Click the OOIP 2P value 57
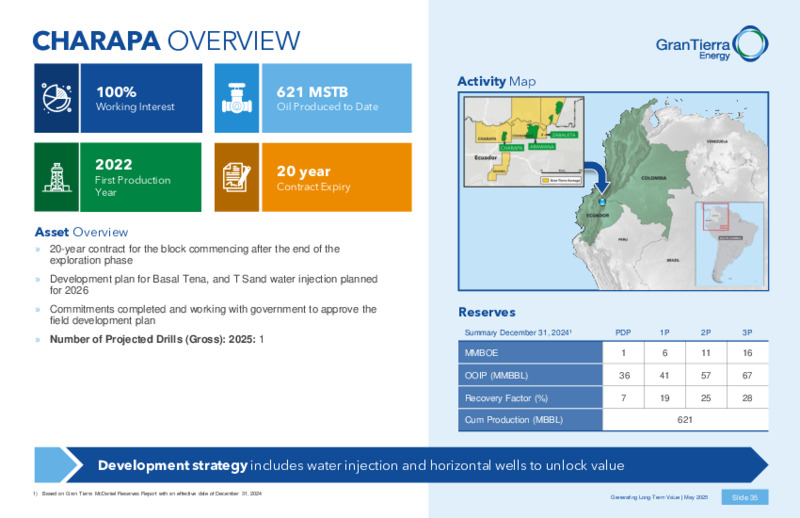Viewport: 800px width, 518px height. tap(706, 376)
